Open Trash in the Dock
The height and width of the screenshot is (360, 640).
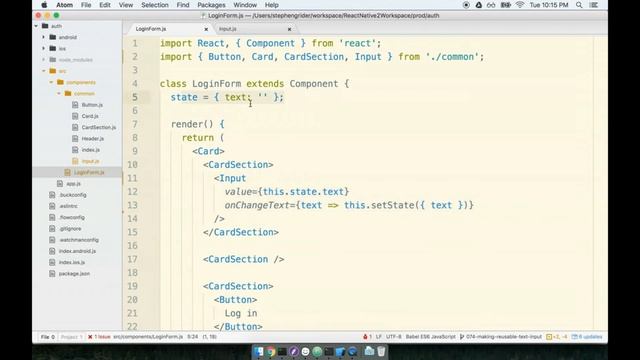point(381,351)
